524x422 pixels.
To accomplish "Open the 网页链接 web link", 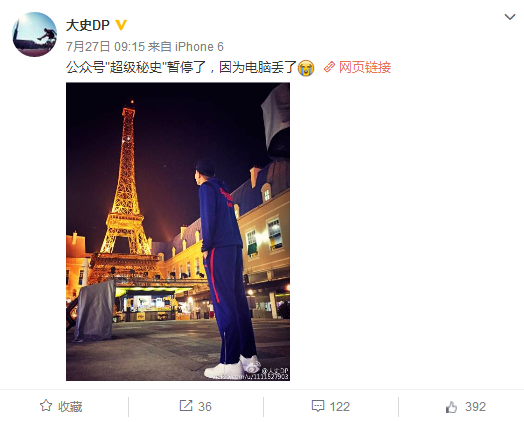I will [365, 67].
